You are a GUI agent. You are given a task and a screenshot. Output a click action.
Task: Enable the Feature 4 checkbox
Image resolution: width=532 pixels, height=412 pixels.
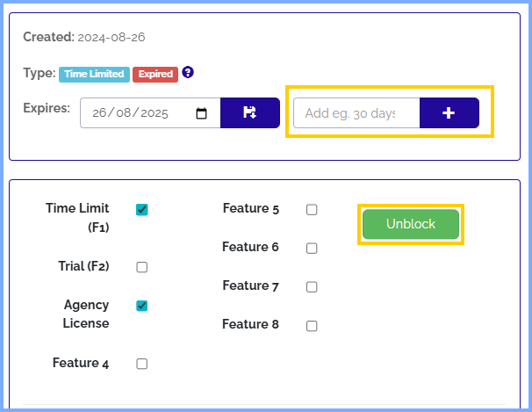click(x=142, y=364)
